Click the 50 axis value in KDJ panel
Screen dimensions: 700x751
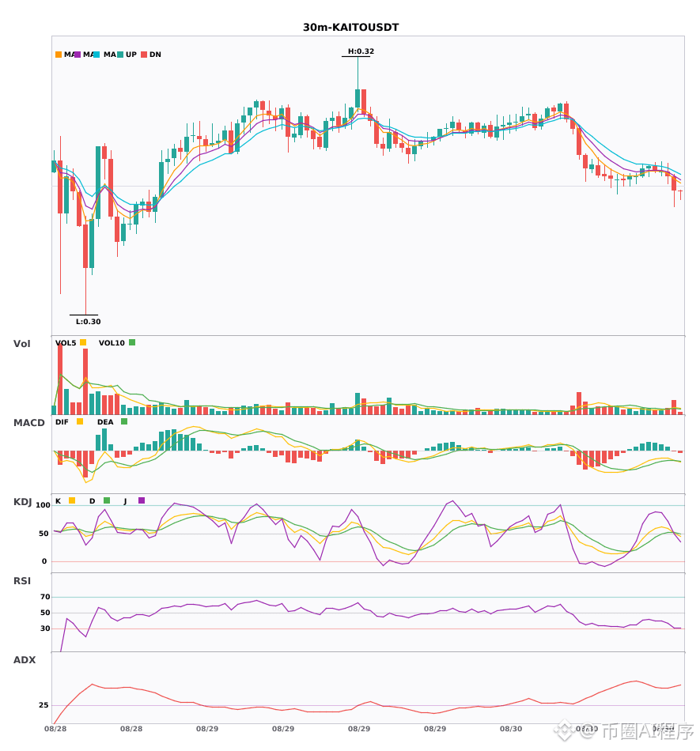pos(44,534)
